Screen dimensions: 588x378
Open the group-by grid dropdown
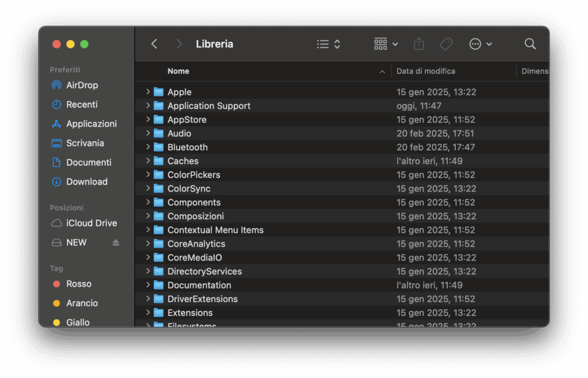[x=386, y=44]
